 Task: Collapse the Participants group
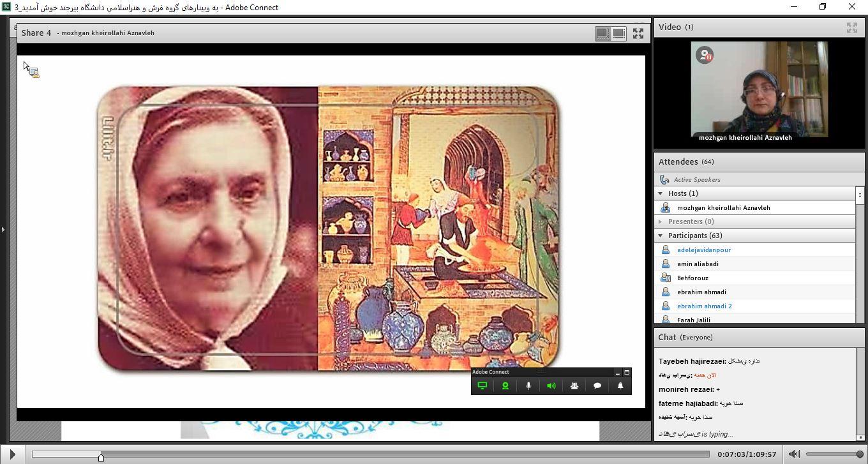(x=661, y=236)
